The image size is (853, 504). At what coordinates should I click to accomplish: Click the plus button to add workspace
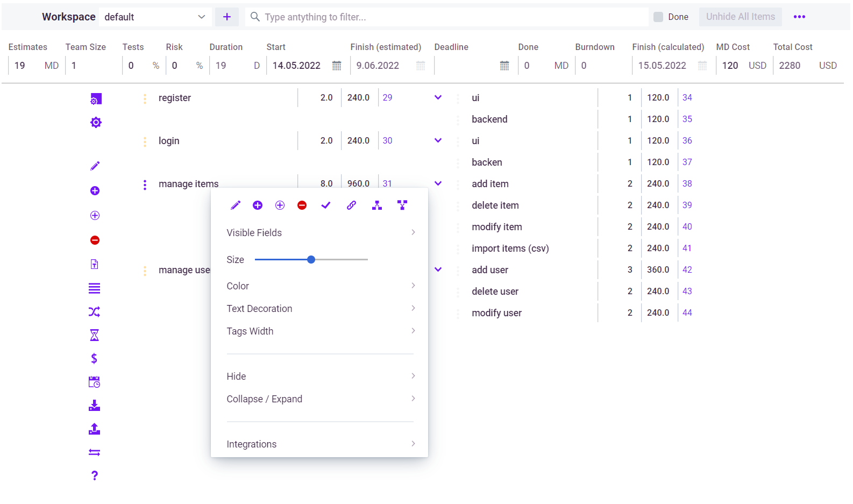click(x=227, y=17)
